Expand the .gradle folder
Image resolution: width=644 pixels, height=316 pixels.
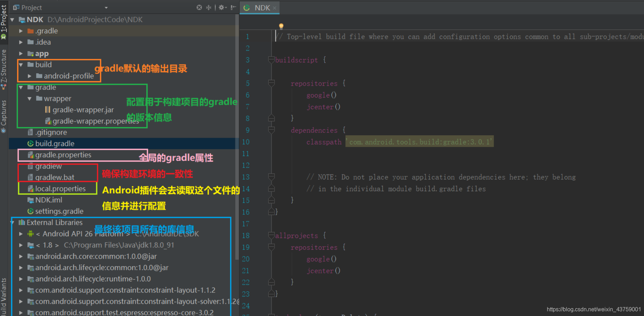tap(21, 31)
